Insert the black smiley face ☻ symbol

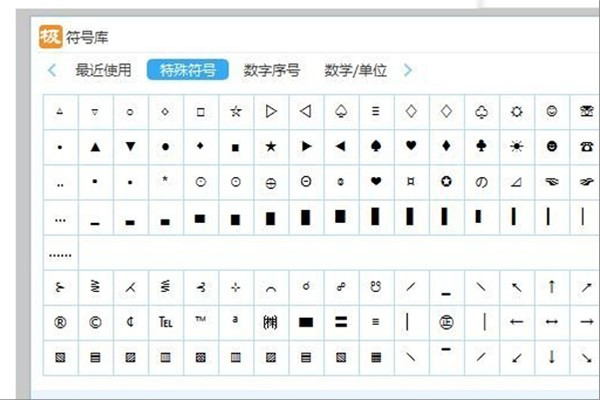[x=552, y=147]
